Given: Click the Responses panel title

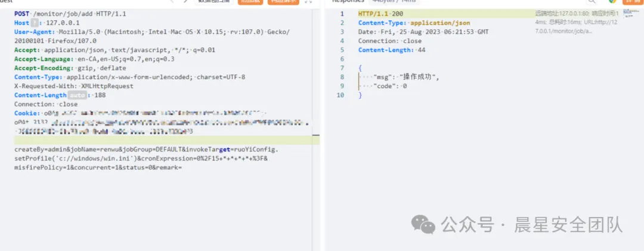Looking at the screenshot, I should [348, 2].
